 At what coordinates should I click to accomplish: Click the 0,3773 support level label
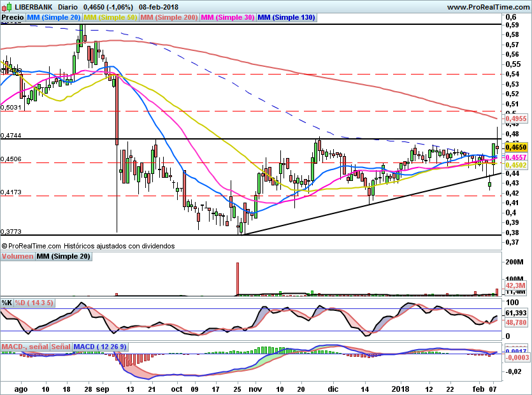click(x=11, y=231)
